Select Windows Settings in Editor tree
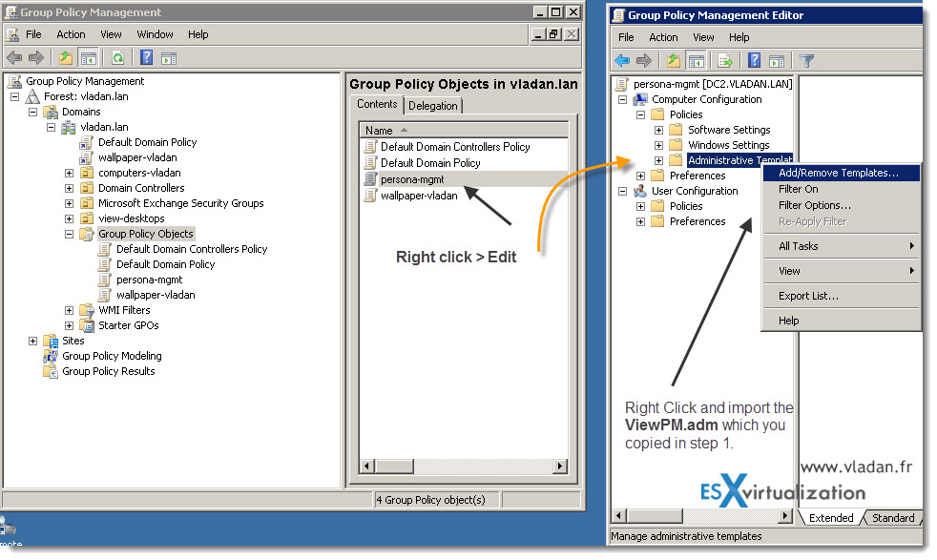This screenshot has width=937, height=560. pos(728,145)
